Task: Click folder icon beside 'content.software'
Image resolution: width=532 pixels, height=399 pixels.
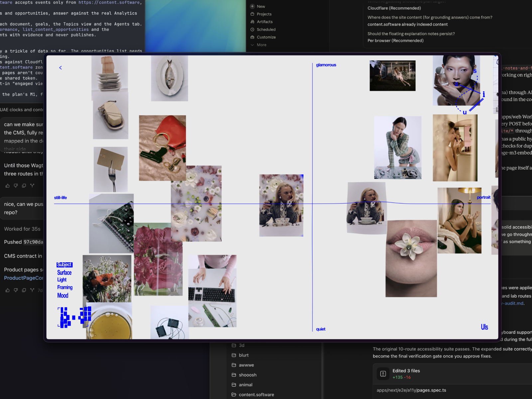Action: click(234, 395)
